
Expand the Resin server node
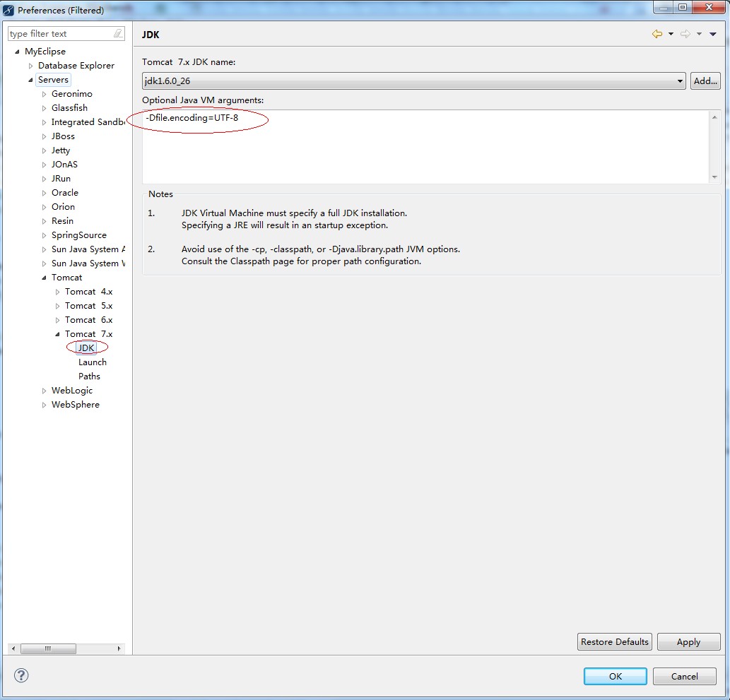45,221
